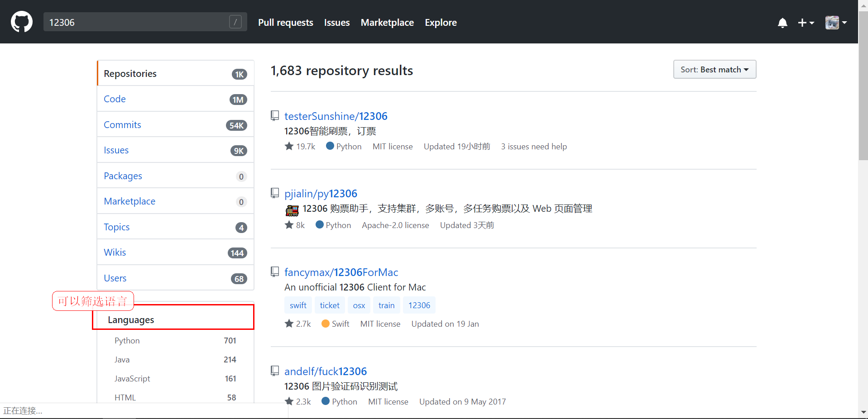Click 'An unofficial 12306 Client for Mac' description
The width and height of the screenshot is (868, 419).
(x=355, y=287)
